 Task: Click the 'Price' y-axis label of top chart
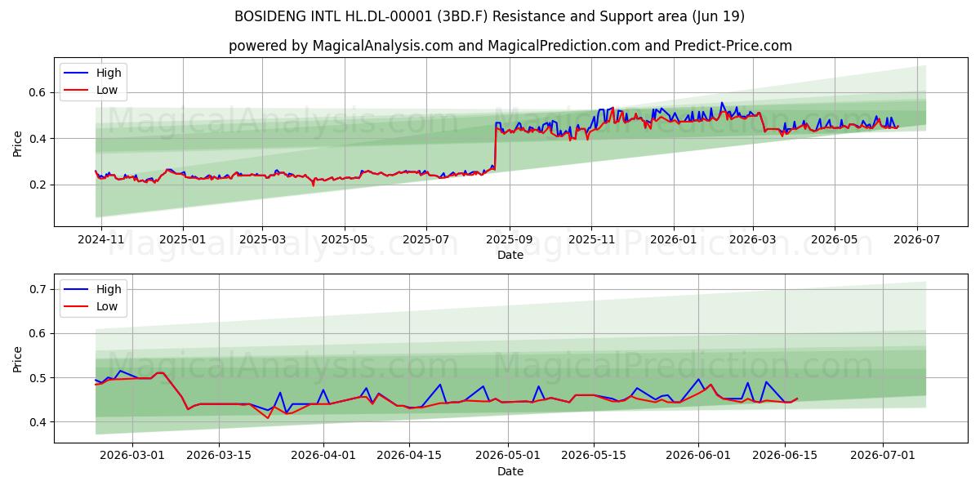(18, 142)
